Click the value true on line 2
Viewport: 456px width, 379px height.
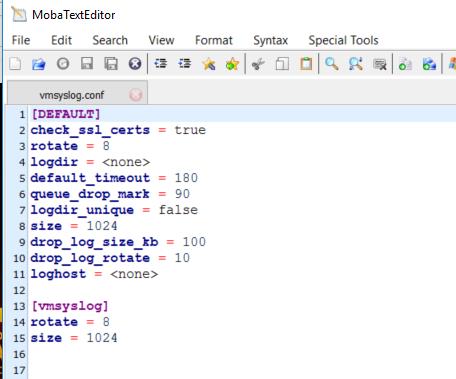190,130
